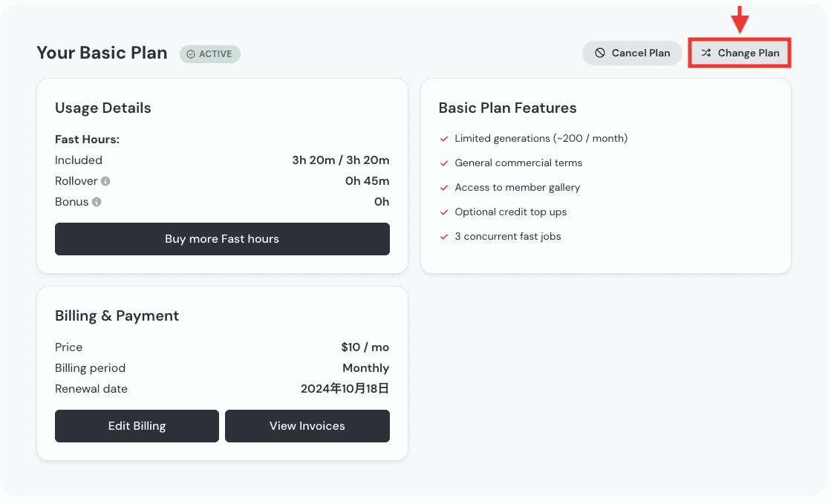Click the info icon next to Bonus

tap(97, 202)
